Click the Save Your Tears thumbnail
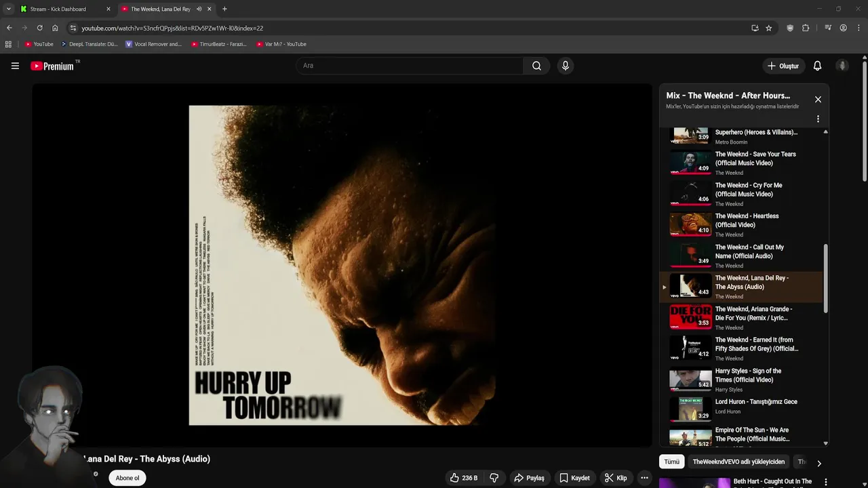868x488 pixels. (x=690, y=163)
